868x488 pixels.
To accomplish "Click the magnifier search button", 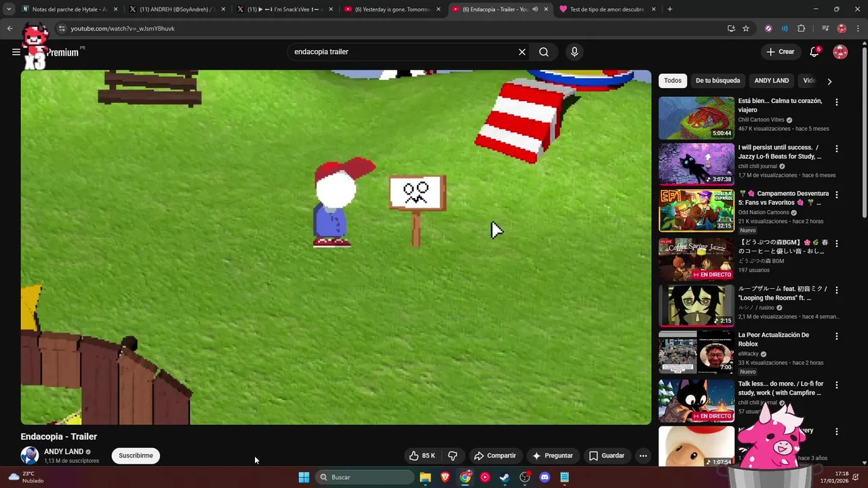I will [x=544, y=52].
